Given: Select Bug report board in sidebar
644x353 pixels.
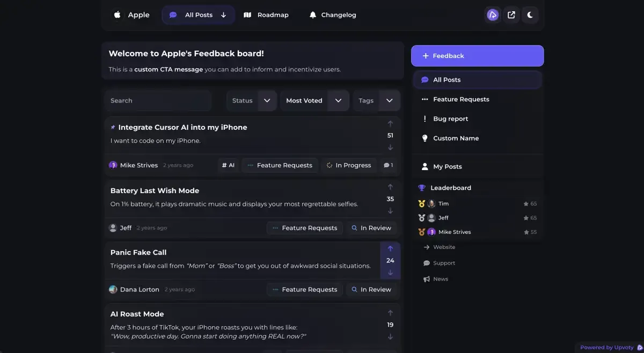Looking at the screenshot, I should [x=477, y=119].
